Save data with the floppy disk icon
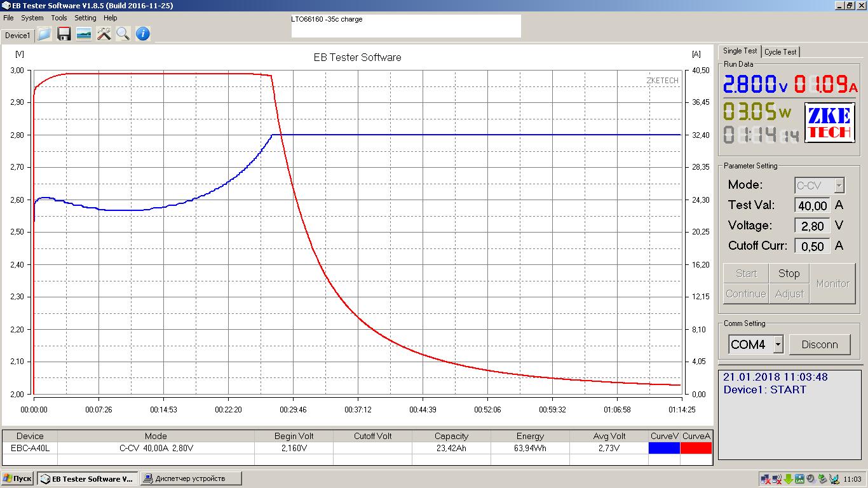Screen dimensions: 868x488 point(64,34)
